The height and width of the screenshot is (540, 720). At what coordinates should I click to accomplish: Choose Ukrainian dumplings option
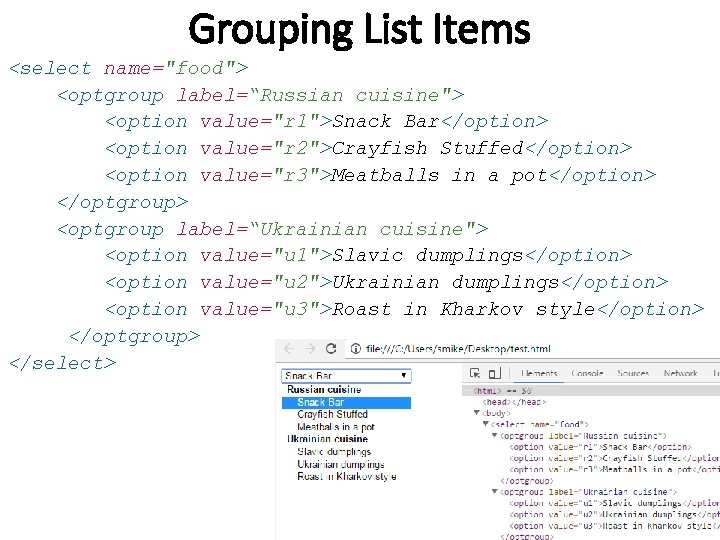341,464
